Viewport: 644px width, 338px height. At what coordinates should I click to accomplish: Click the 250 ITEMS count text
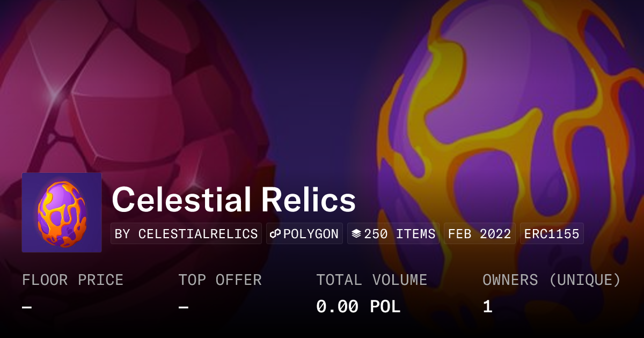pyautogui.click(x=400, y=234)
